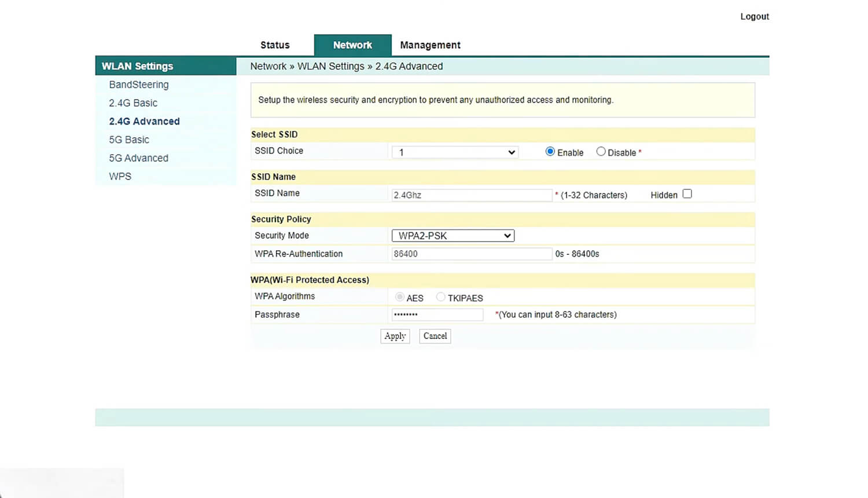This screenshot has width=868, height=498.
Task: Select the Disable radio button
Action: point(601,152)
